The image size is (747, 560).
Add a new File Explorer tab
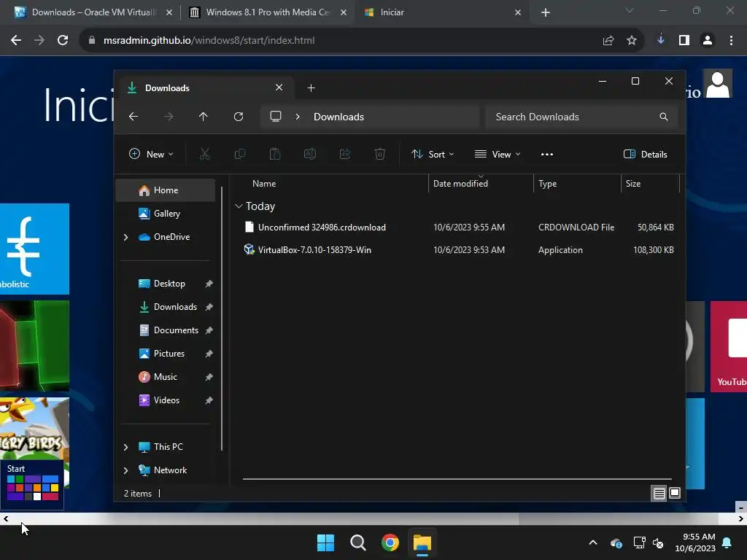tap(311, 88)
